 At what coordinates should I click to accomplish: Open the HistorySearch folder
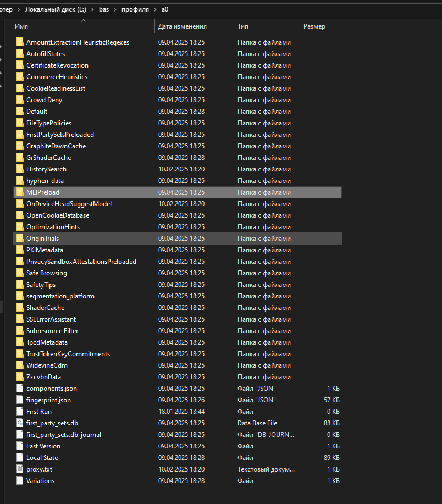(x=46, y=169)
